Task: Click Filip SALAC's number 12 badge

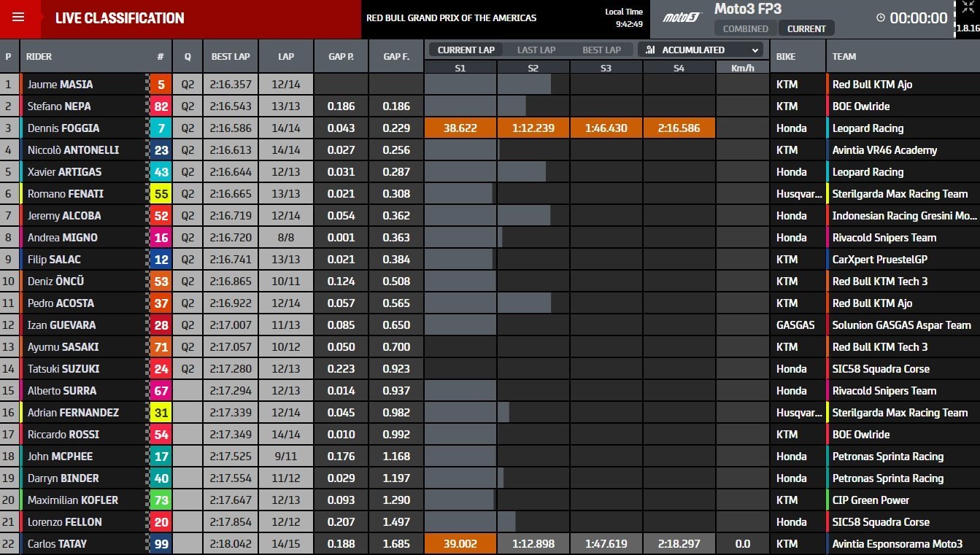Action: click(161, 259)
